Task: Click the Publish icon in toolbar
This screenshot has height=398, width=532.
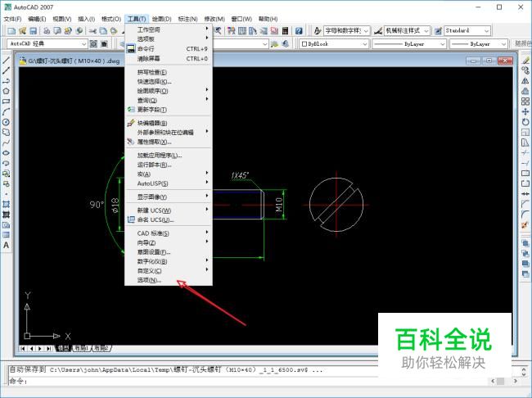Action: [x=68, y=31]
